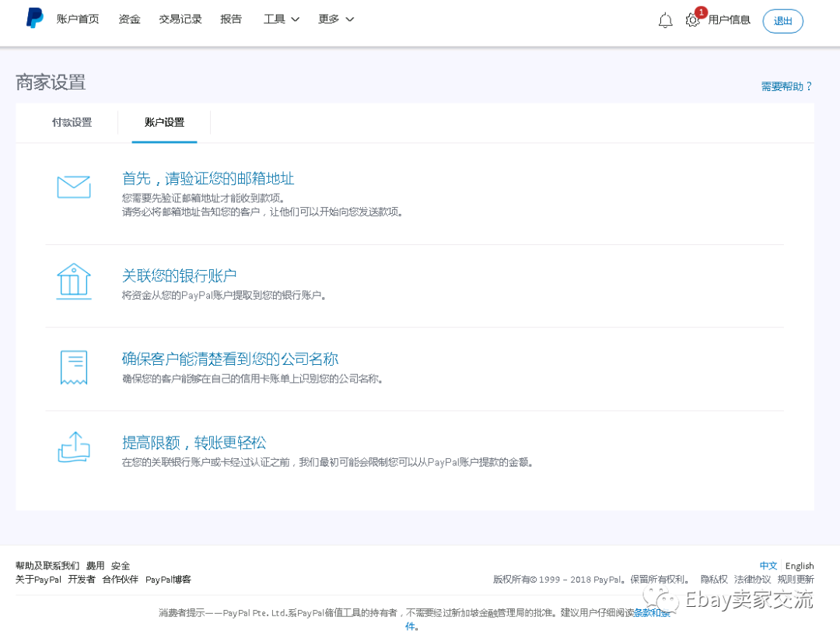The height and width of the screenshot is (638, 840).
Task: Click the red notification badge on gear
Action: pyautogui.click(x=701, y=12)
